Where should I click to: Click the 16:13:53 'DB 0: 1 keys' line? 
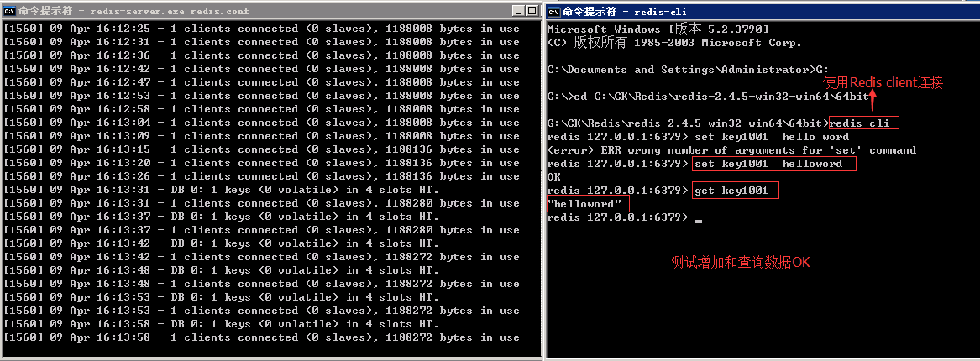(222, 297)
